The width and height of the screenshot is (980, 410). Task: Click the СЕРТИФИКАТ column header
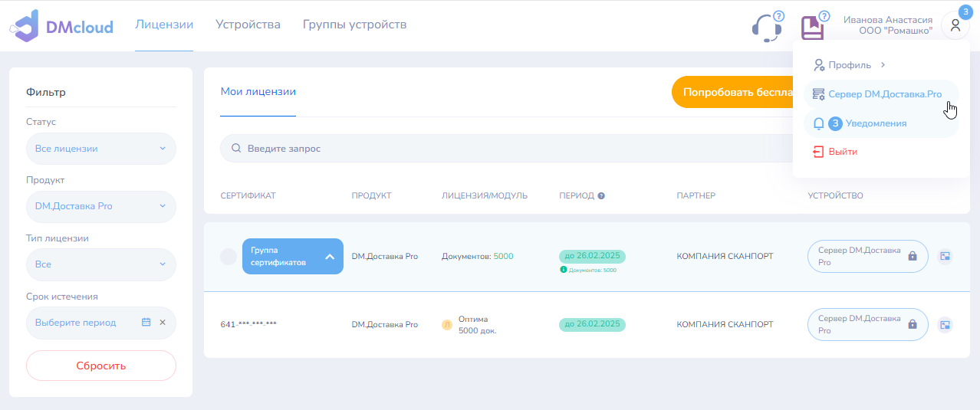248,196
